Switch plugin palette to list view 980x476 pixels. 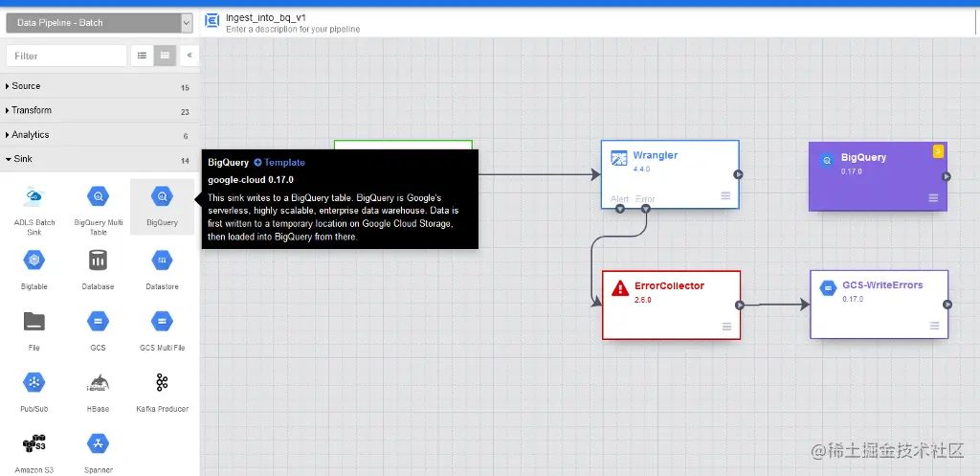pos(142,56)
